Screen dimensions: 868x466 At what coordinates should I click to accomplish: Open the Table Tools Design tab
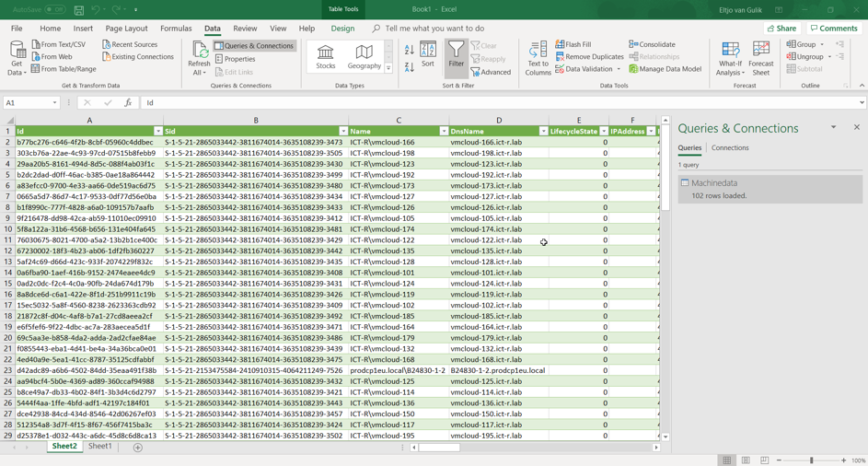[342, 29]
